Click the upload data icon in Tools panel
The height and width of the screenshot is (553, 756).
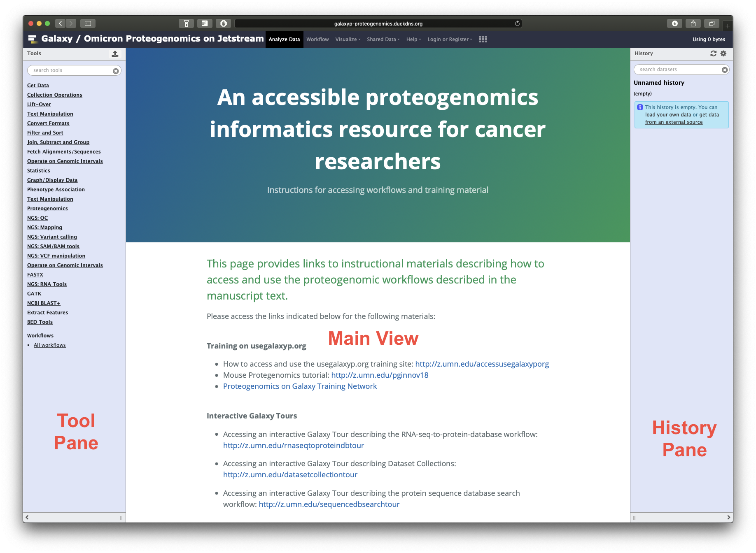click(x=115, y=53)
